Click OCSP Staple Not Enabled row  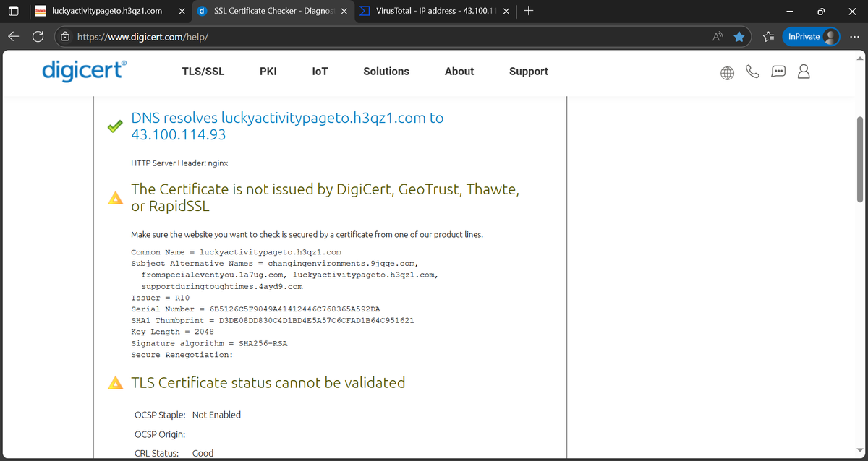click(188, 415)
